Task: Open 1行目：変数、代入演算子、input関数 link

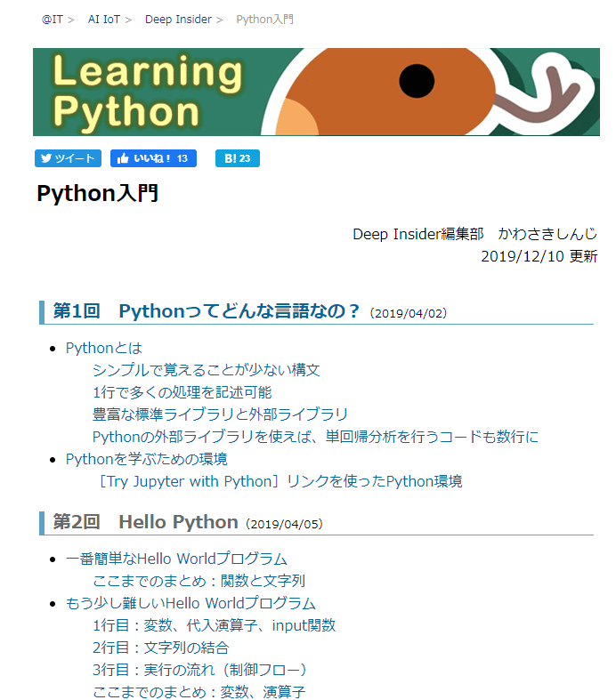Action: (214, 625)
